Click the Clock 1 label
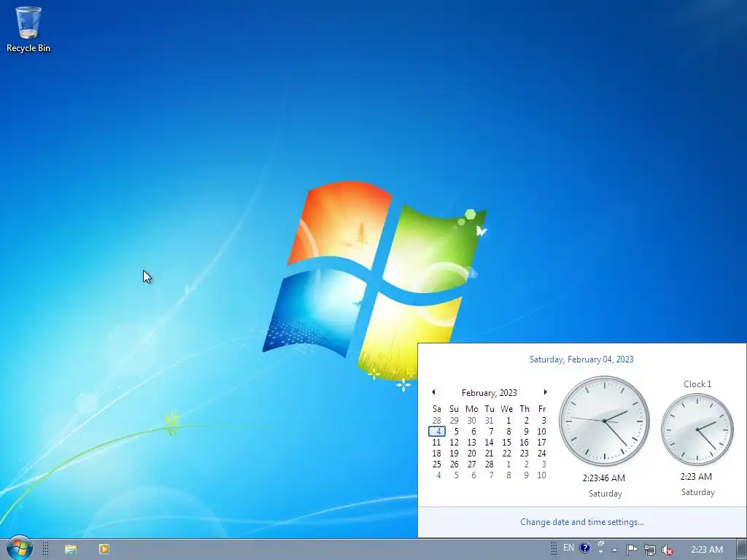 click(x=697, y=384)
